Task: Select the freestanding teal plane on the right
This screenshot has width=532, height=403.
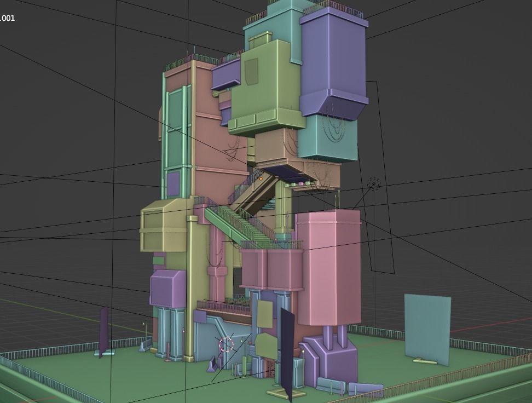Action: point(427,330)
